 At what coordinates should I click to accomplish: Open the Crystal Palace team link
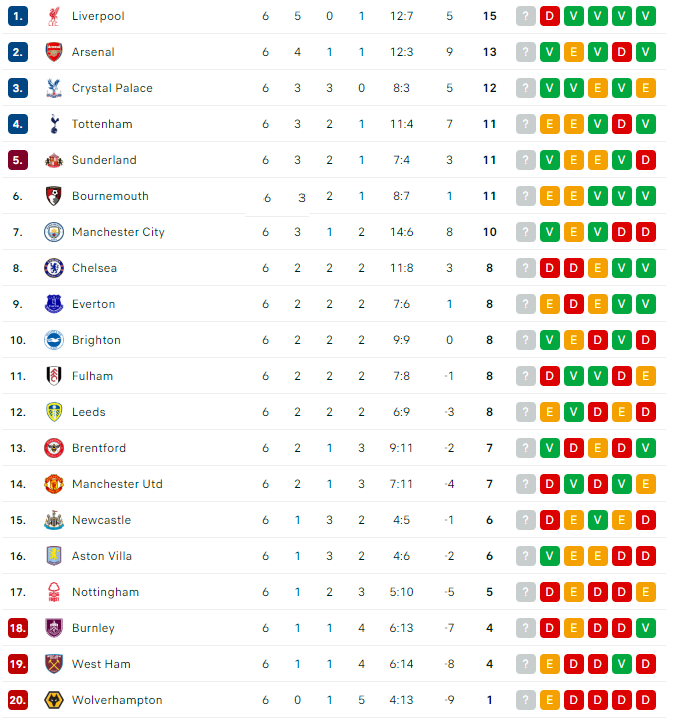click(112, 88)
